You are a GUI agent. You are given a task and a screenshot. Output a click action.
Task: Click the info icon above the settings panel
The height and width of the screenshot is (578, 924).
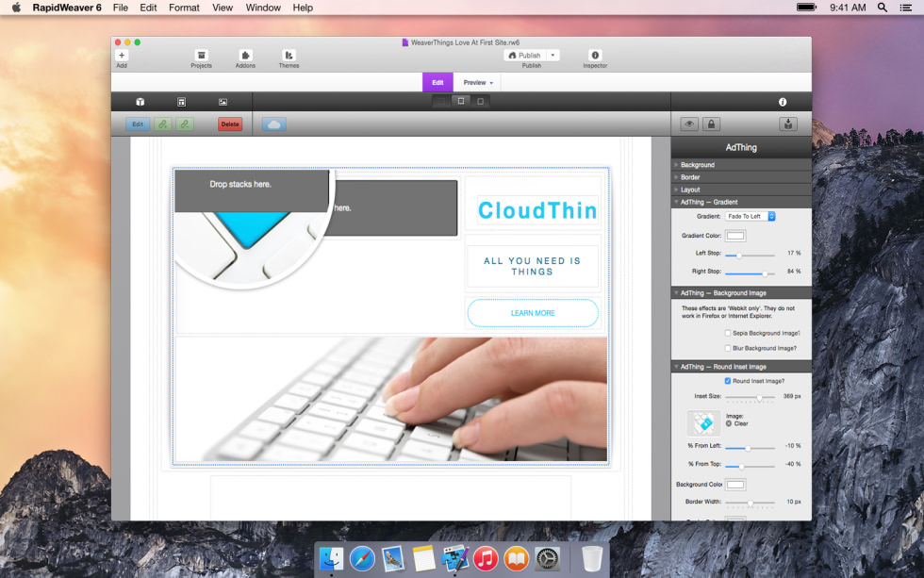click(x=783, y=102)
